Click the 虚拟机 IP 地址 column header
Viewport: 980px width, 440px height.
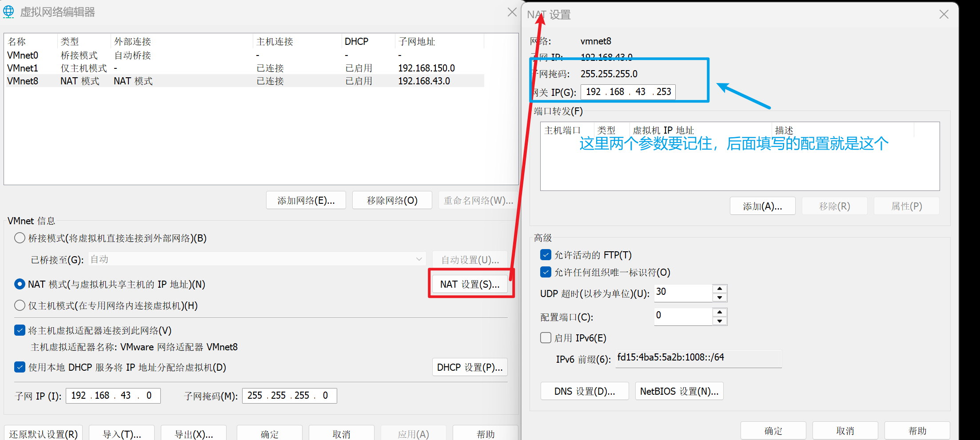(x=701, y=130)
